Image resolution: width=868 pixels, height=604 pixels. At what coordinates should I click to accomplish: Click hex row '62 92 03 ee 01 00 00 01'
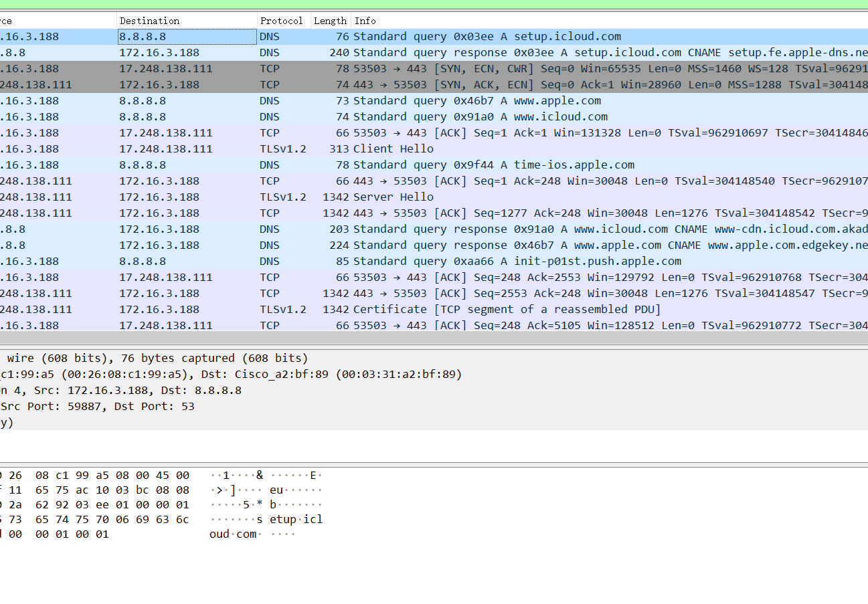112,505
